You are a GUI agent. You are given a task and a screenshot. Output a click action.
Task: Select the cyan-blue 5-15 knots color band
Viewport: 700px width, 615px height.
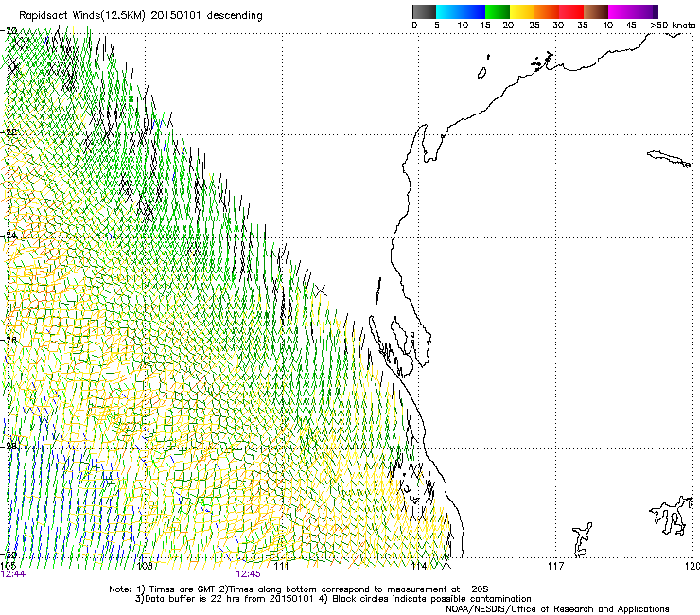pyautogui.click(x=461, y=11)
